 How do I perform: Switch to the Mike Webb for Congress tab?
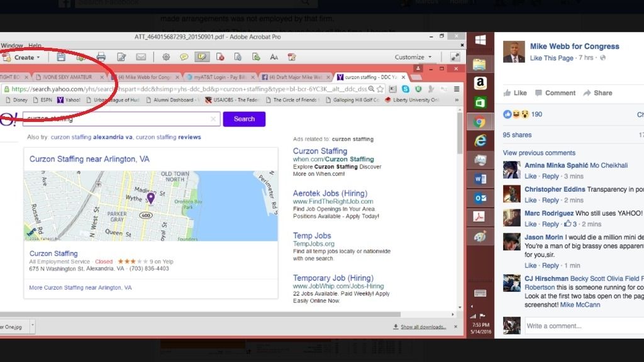[145, 77]
